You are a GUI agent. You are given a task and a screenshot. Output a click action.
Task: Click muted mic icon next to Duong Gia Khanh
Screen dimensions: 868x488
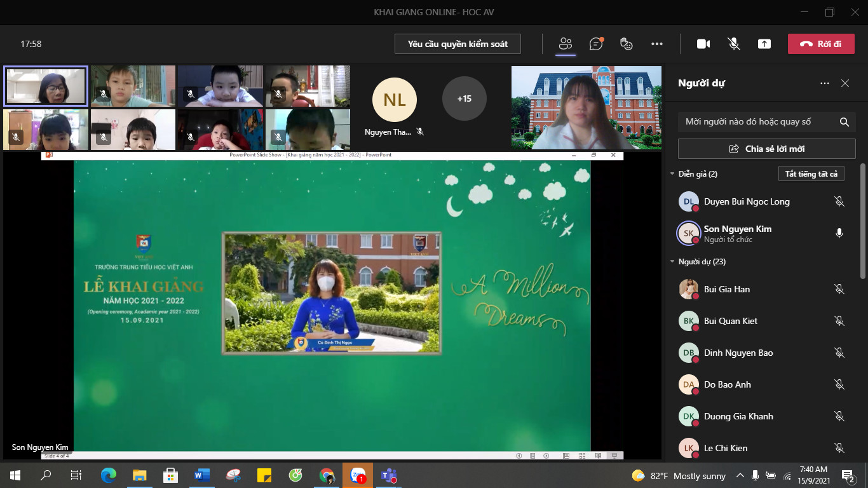[x=839, y=416]
